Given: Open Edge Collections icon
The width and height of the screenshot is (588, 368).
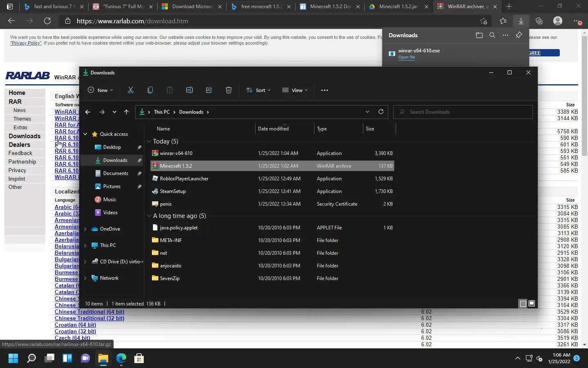Looking at the screenshot, I should (x=539, y=21).
